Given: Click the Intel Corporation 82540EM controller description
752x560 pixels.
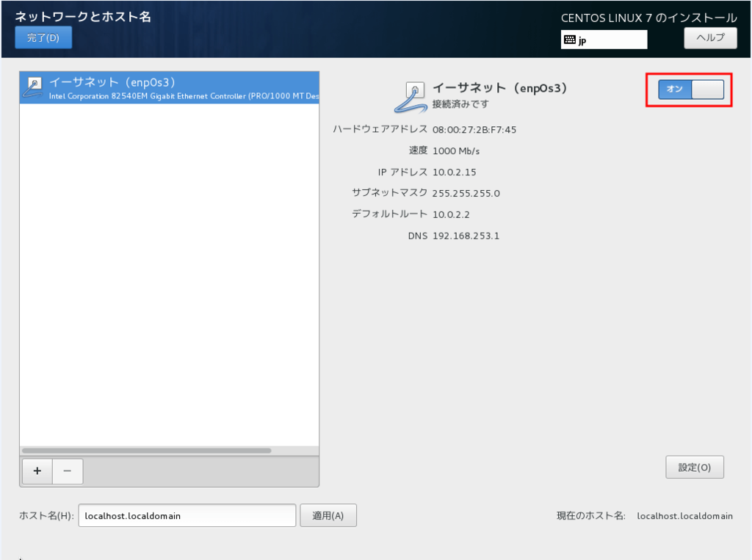Looking at the screenshot, I should tap(184, 96).
